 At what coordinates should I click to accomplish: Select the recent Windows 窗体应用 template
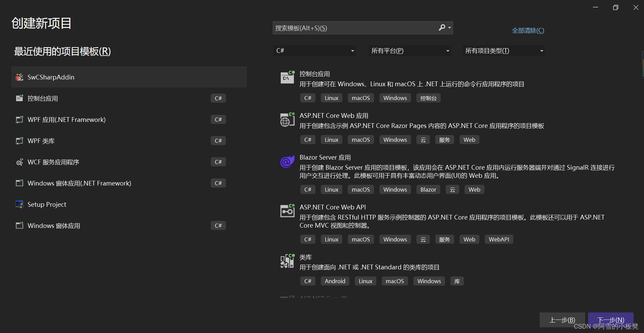129,226
